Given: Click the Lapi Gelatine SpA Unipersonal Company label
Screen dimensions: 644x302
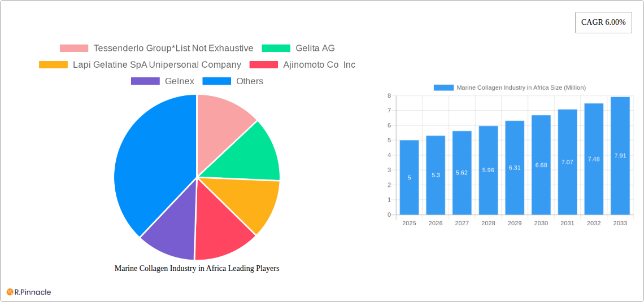Looking at the screenshot, I should tap(157, 65).
